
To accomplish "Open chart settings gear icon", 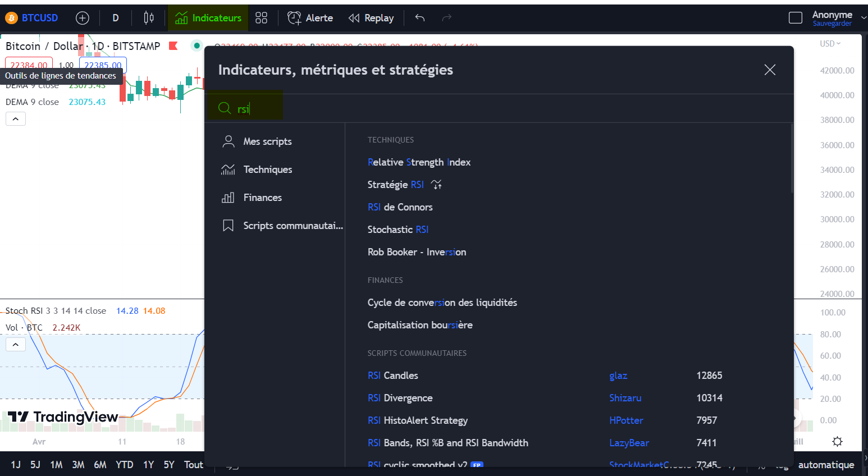I will [x=837, y=441].
